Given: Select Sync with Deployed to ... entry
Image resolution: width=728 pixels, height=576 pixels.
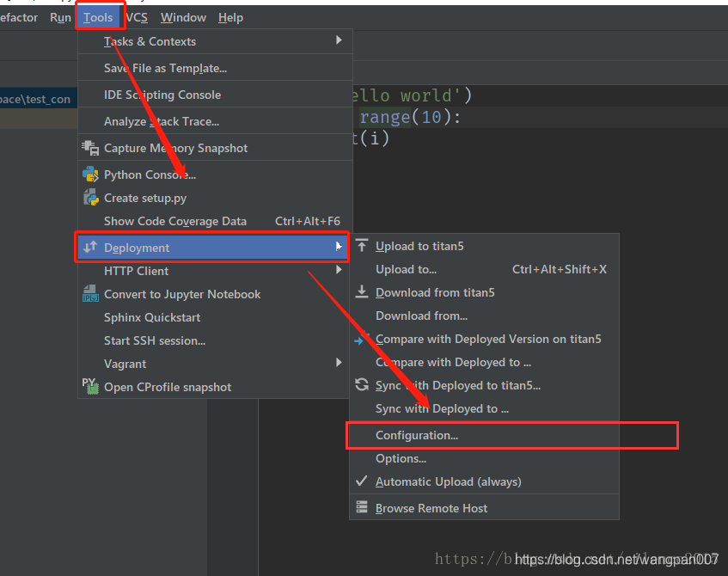Looking at the screenshot, I should tap(484, 408).
